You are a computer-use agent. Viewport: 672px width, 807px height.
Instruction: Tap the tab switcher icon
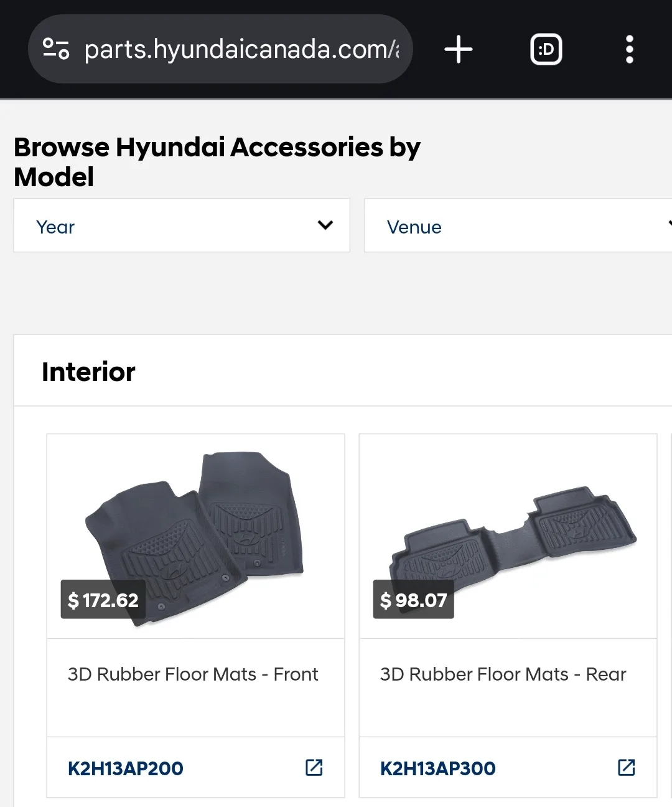546,49
